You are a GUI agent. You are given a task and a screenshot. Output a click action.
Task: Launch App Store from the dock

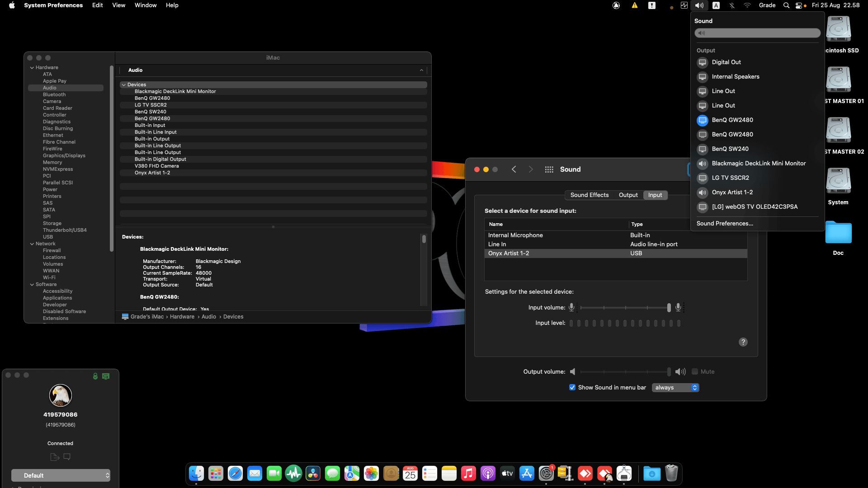[527, 474]
